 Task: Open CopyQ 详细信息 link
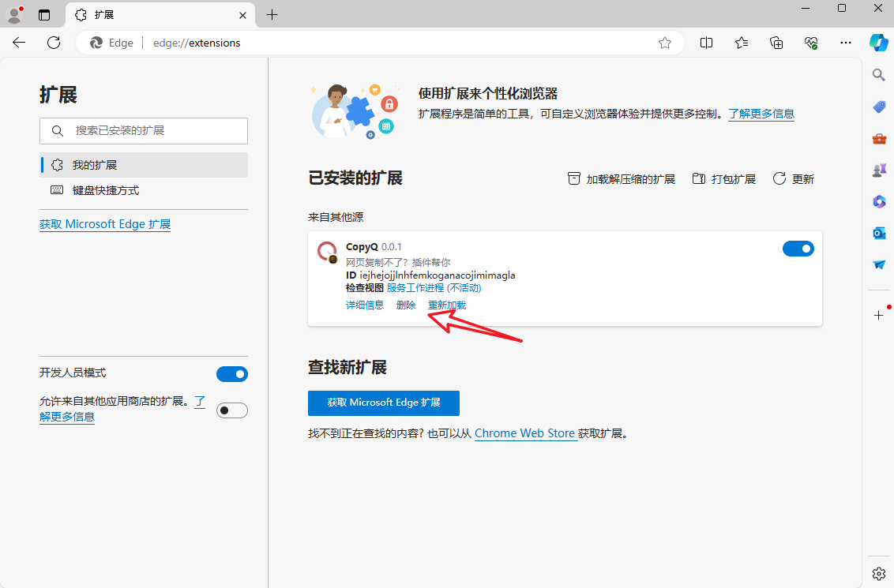point(365,305)
